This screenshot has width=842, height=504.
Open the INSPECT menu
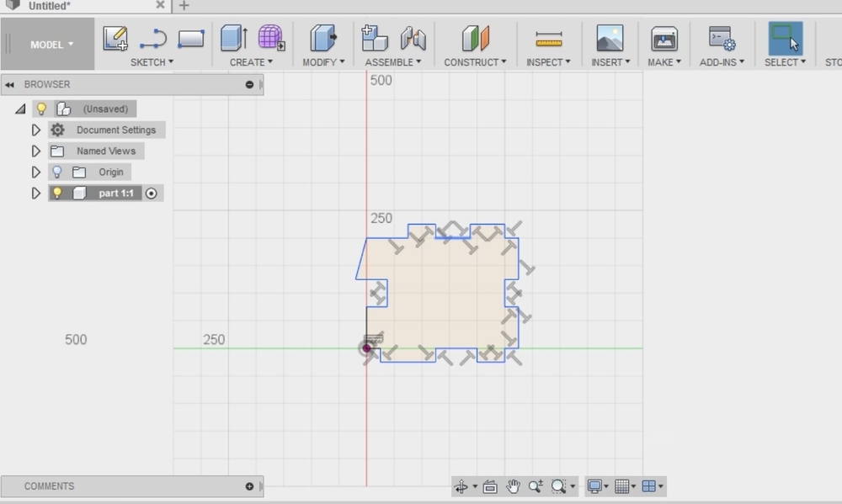pyautogui.click(x=548, y=62)
